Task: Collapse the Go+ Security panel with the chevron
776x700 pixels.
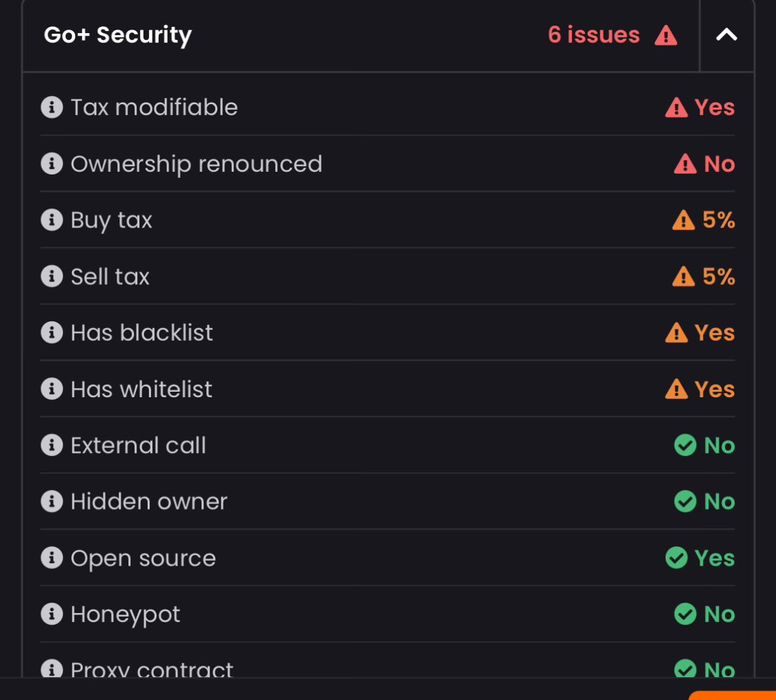Action: [726, 34]
